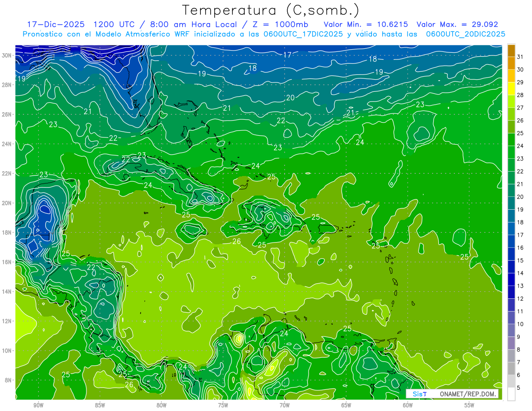Click the valid-until time '0600UTC_20DIC2025'

[x=465, y=34]
